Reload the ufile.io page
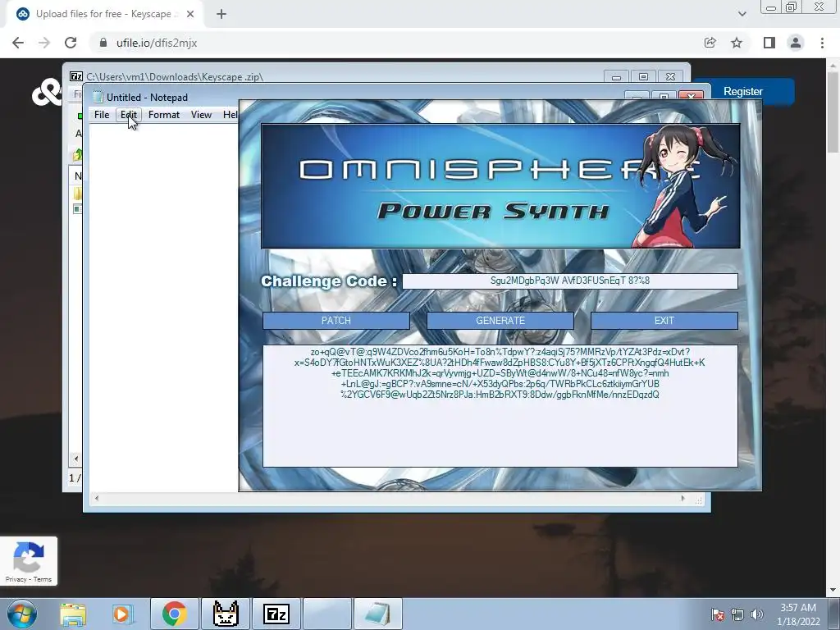This screenshot has width=840, height=630. (71, 43)
